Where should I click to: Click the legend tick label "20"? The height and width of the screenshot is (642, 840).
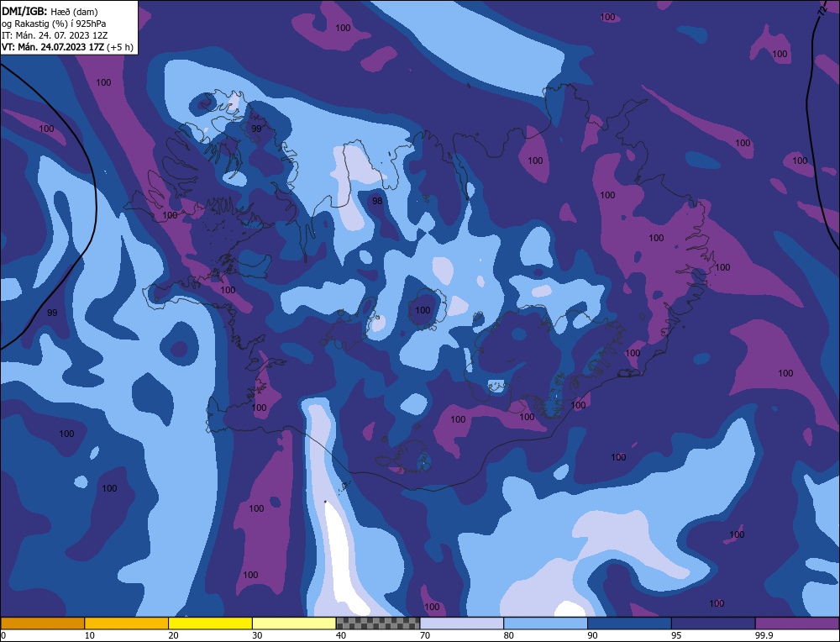(x=174, y=635)
